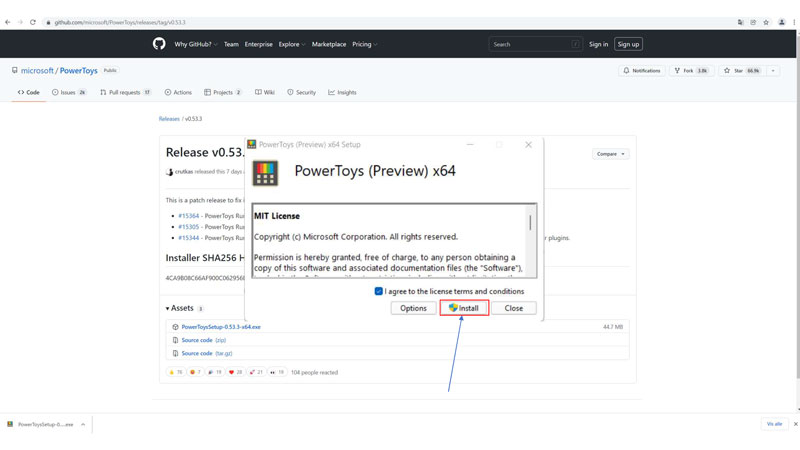Open the Actions tab

[178, 92]
